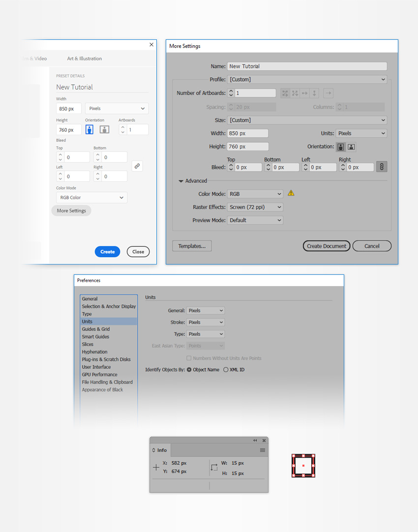Click Grid by Row artboard layout icon
Viewport: 418px width, 532px height.
pyautogui.click(x=285, y=93)
